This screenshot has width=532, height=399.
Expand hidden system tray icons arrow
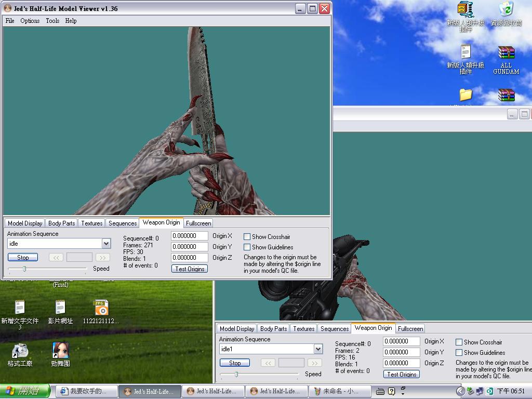[460, 391]
